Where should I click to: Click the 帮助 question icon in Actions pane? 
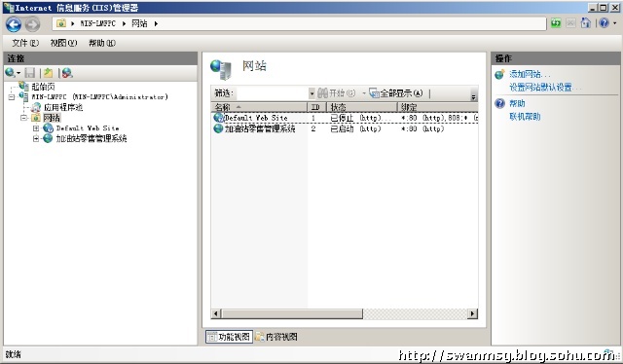coord(499,104)
